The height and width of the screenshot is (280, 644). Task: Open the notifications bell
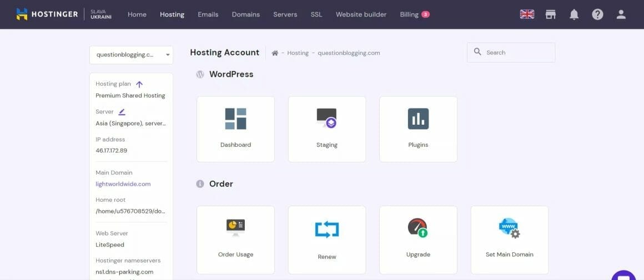click(x=574, y=14)
